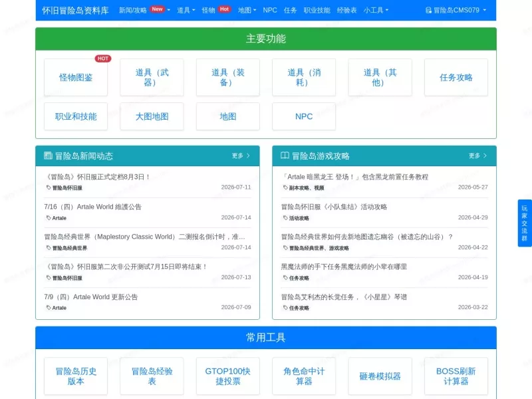Open the 遗忘幽谷 new map guide
Screen dimensions: 532x399
pyautogui.click(x=367, y=237)
